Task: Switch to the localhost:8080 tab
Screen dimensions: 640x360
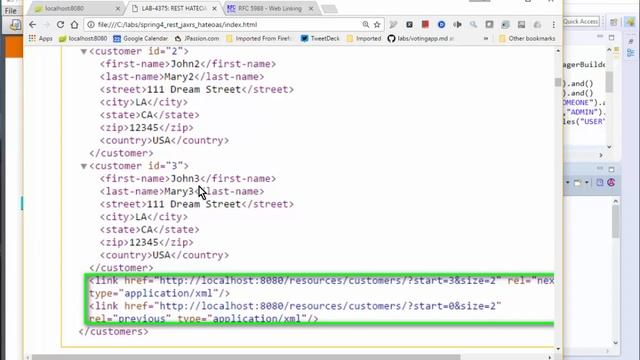Action: [x=76, y=8]
